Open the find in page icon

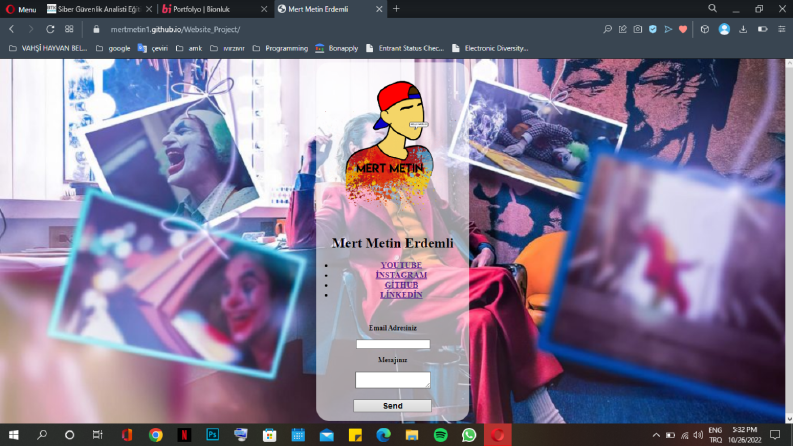607,29
